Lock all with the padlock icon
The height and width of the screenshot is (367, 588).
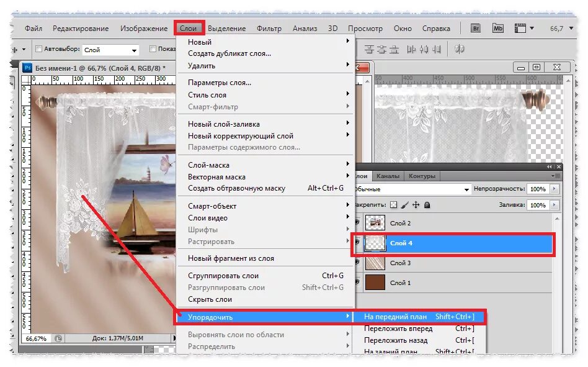tap(427, 205)
